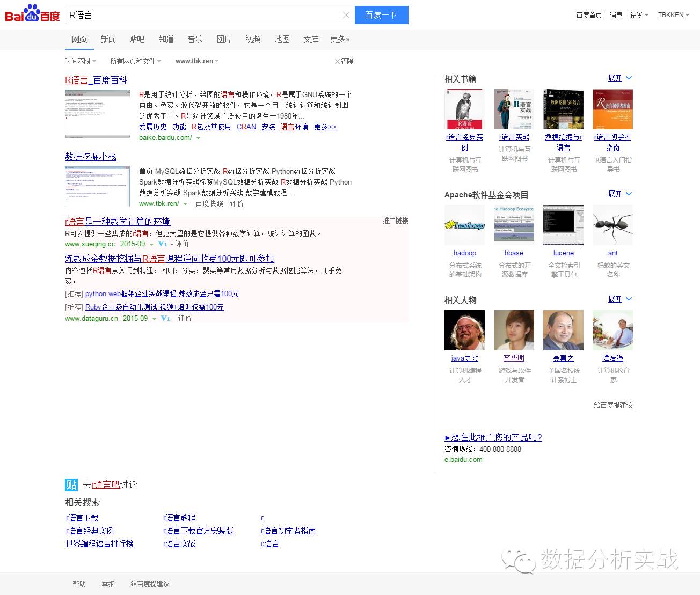The image size is (700, 595).
Task: Switch to the 贴吧 tab
Action: [x=137, y=39]
